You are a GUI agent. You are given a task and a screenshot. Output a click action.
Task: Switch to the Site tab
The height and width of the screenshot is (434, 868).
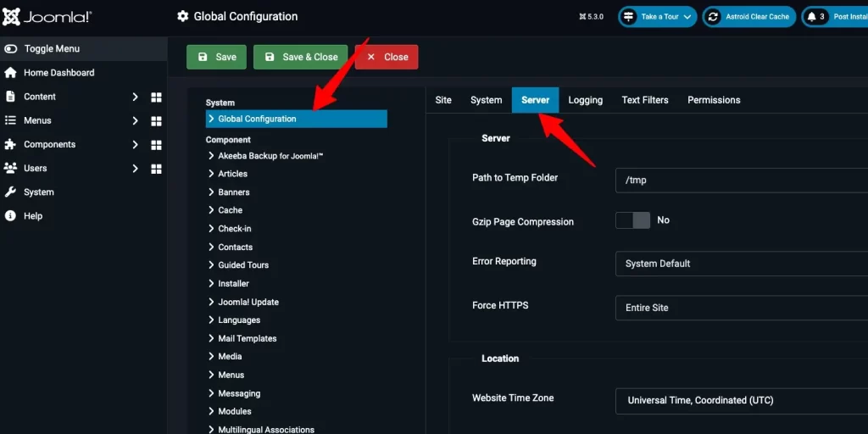pos(443,100)
